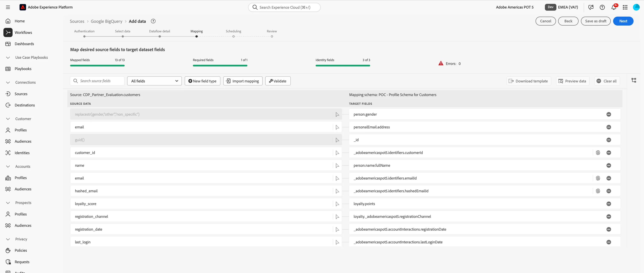
Task: Click Google BigQuery breadcrumb link
Action: coord(107,21)
